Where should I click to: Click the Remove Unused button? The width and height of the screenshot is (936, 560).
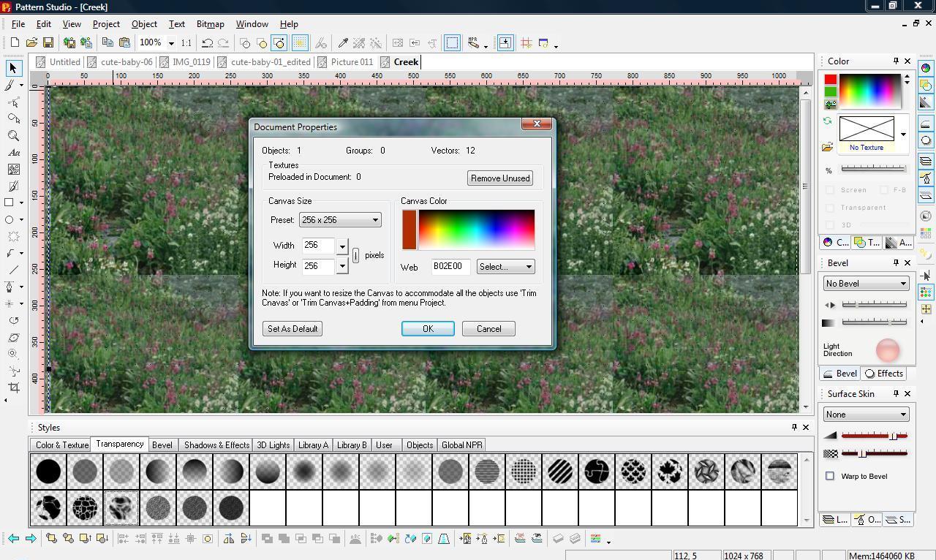(499, 178)
